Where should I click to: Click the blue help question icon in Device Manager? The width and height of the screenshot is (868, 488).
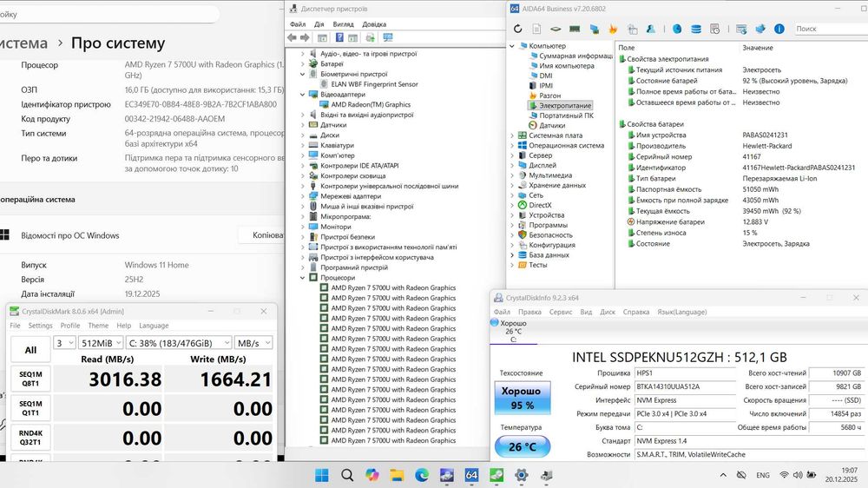point(339,37)
